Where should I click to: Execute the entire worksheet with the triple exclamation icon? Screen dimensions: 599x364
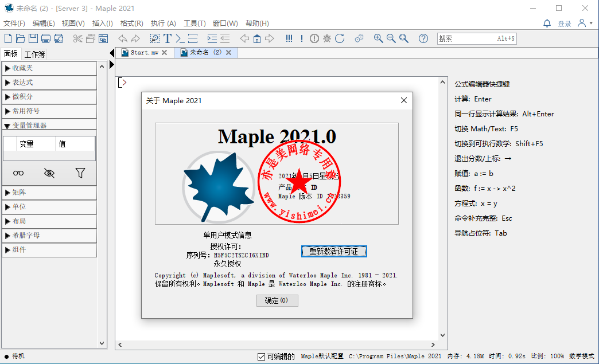289,38
